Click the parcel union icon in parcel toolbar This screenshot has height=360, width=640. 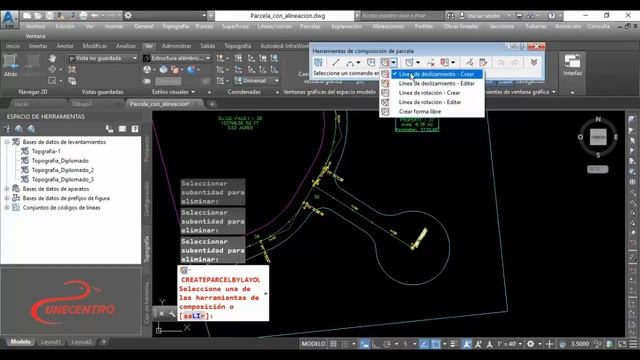pos(445,62)
